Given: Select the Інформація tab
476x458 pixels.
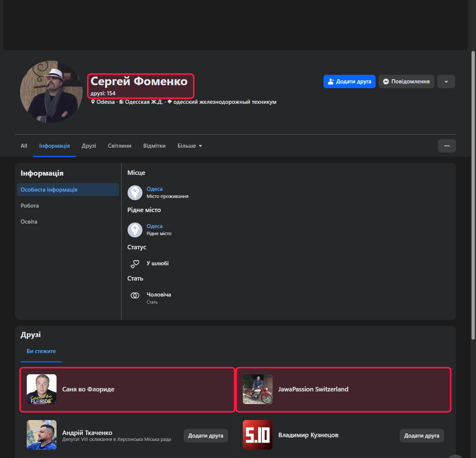Looking at the screenshot, I should tap(55, 146).
